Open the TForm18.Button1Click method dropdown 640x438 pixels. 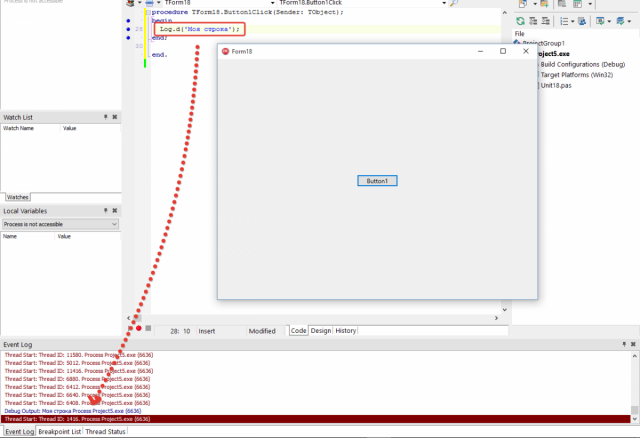[x=444, y=3]
